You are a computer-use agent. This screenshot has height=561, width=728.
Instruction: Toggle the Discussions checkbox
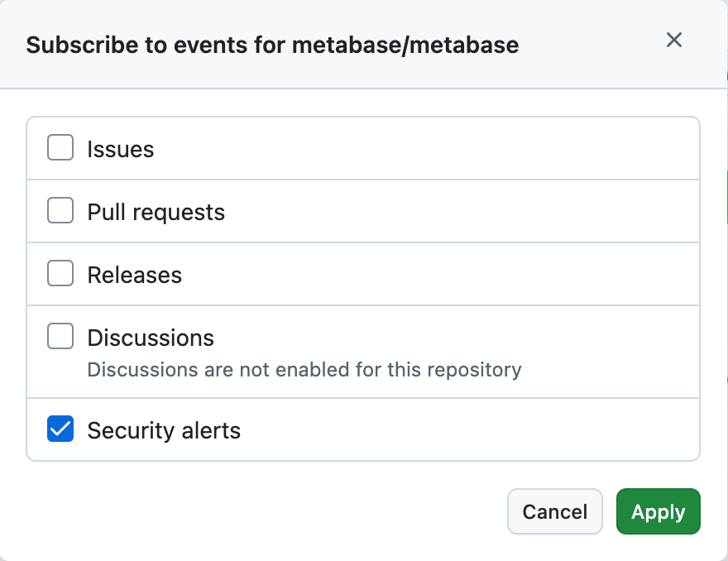60,336
